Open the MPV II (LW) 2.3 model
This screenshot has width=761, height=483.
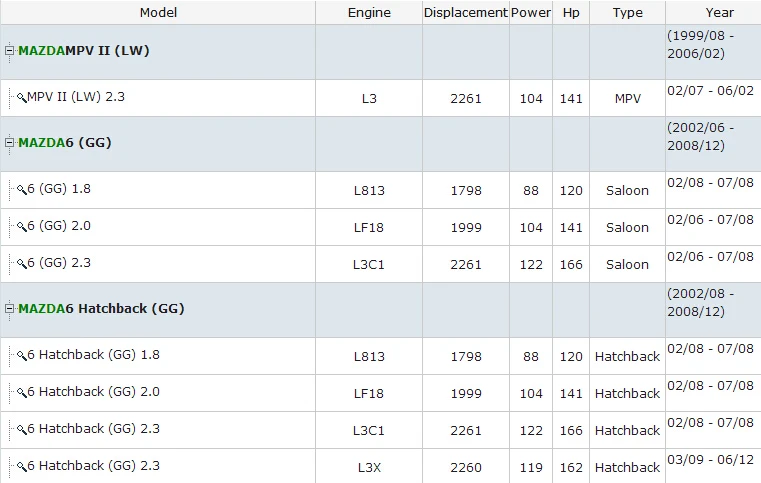76,97
